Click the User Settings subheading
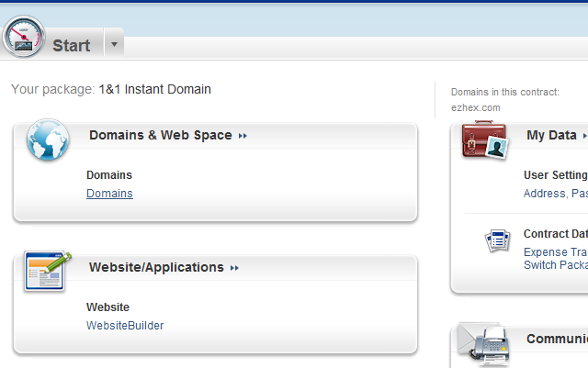Screen dimensions: 588x368 pos(556,175)
